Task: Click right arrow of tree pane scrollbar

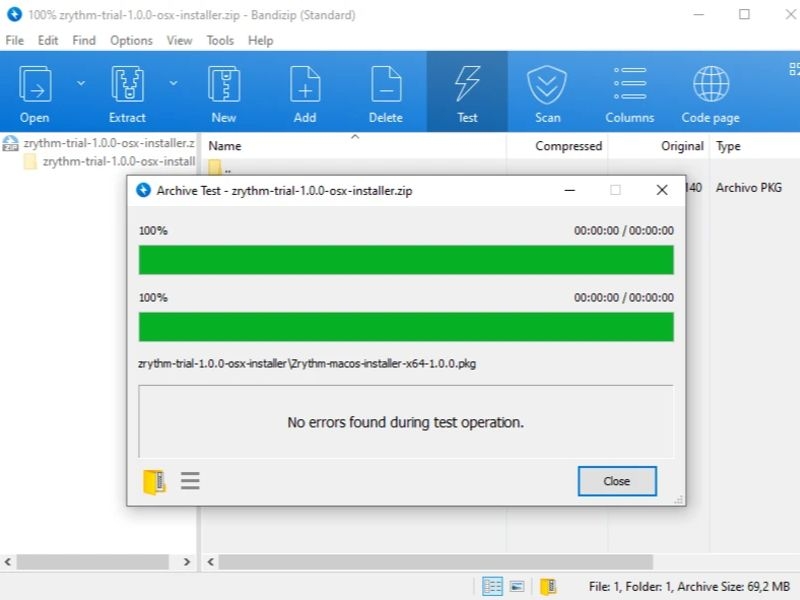Action: point(187,562)
